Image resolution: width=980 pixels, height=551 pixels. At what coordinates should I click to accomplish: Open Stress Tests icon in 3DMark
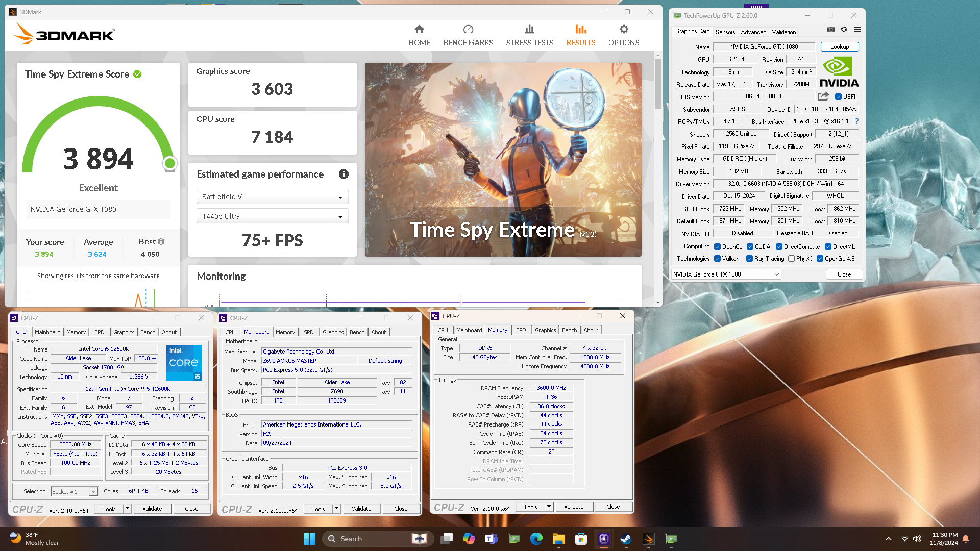[529, 29]
